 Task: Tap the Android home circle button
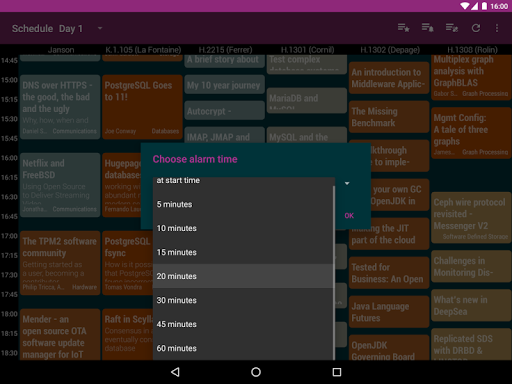tap(256, 372)
